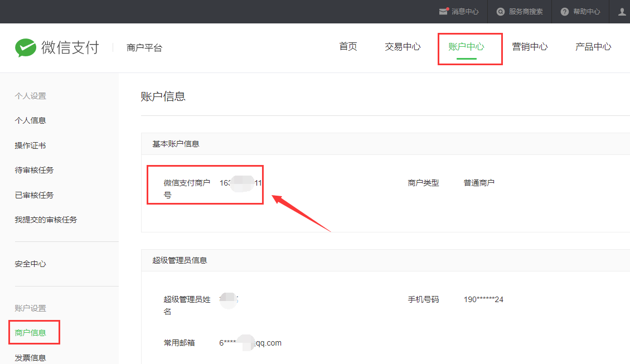The image size is (630, 364).
Task: Click the service provider search icon
Action: coord(501,12)
